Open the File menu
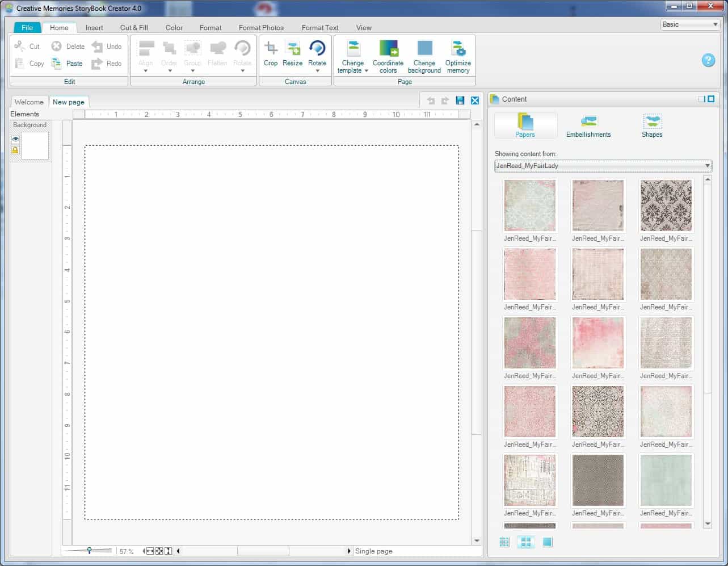Viewport: 728px width, 566px height. (x=27, y=27)
